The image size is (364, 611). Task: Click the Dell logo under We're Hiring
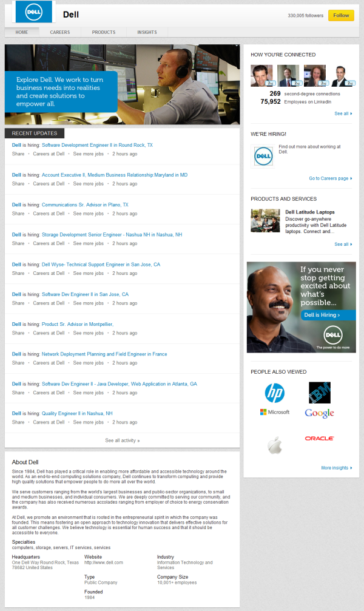(x=263, y=157)
